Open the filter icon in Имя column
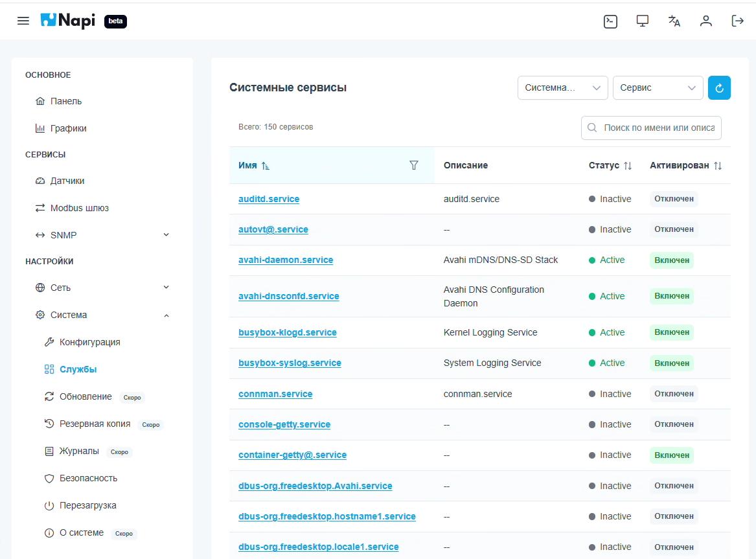The height and width of the screenshot is (559, 756). coord(414,165)
